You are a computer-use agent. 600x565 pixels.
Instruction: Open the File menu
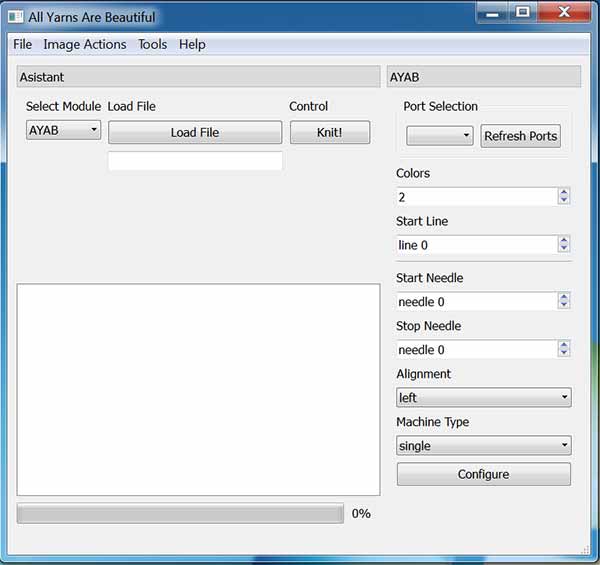(x=23, y=44)
